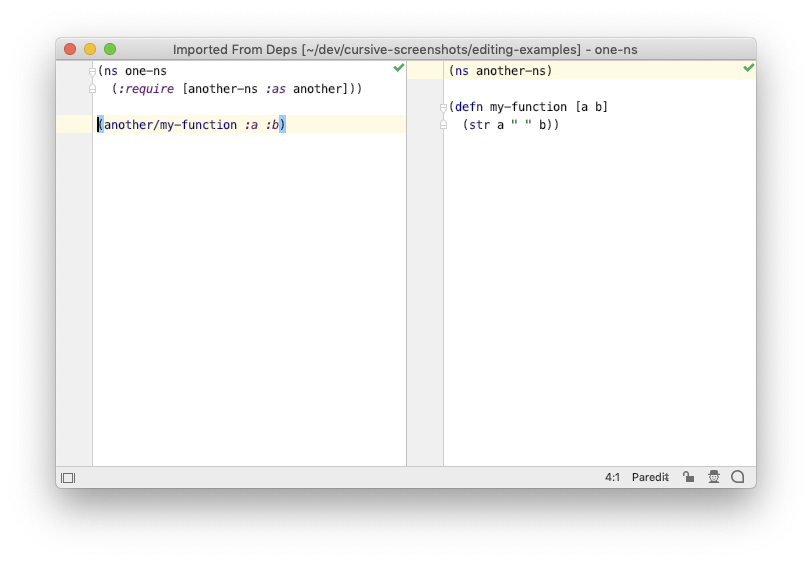Click another/my-function symbol in left editor
Screen dimensions: 812x562
point(170,125)
